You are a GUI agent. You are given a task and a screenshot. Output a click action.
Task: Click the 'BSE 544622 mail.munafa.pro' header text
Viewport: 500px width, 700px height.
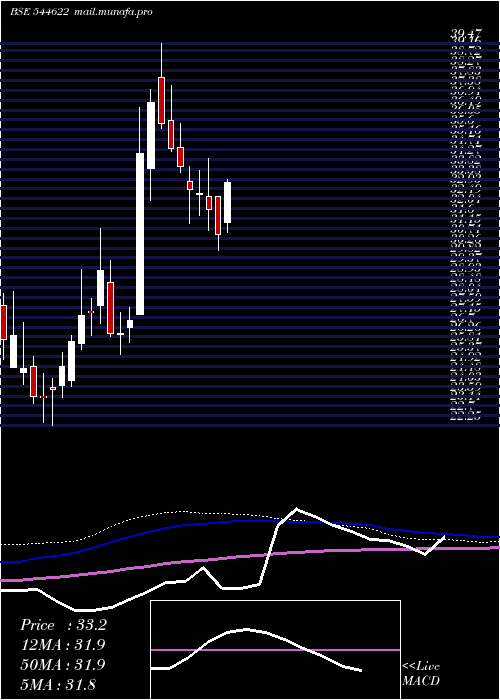[81, 12]
